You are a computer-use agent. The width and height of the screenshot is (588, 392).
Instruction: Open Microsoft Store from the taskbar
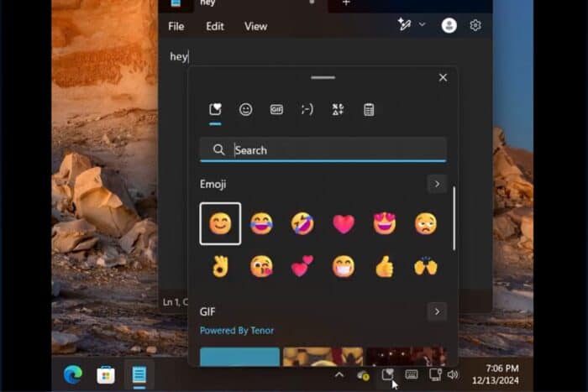(x=106, y=374)
